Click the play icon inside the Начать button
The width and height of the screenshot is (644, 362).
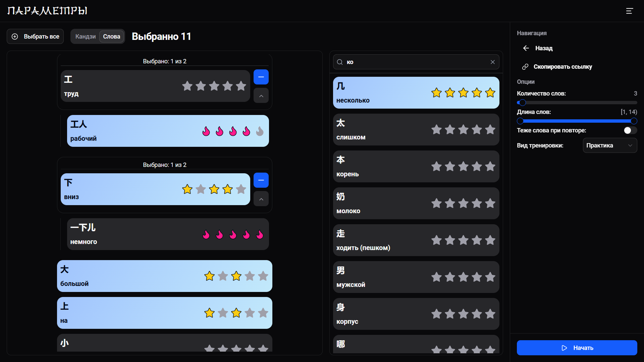pos(564,348)
